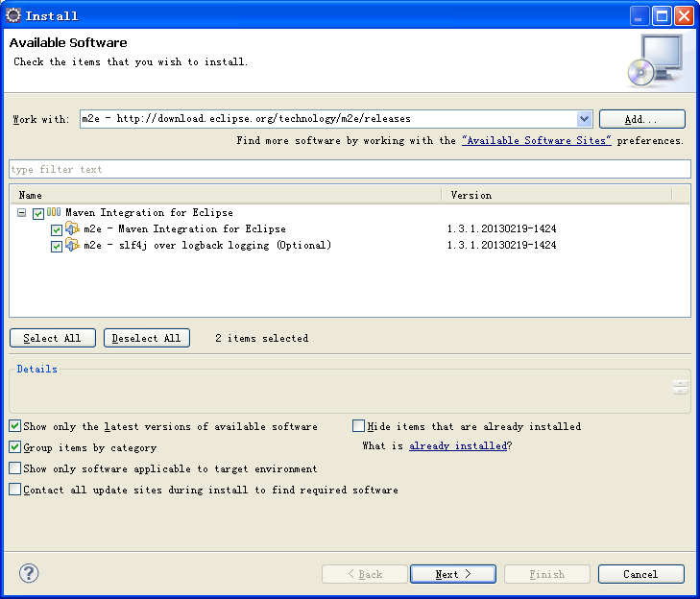Click the Deselect All button
700x599 pixels.
coord(146,338)
